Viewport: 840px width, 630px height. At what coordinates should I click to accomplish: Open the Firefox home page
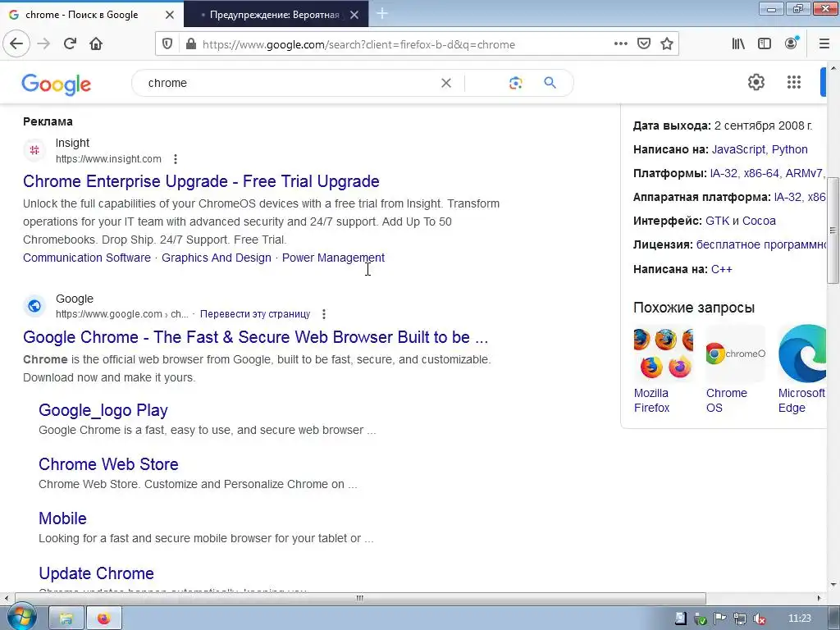point(96,43)
